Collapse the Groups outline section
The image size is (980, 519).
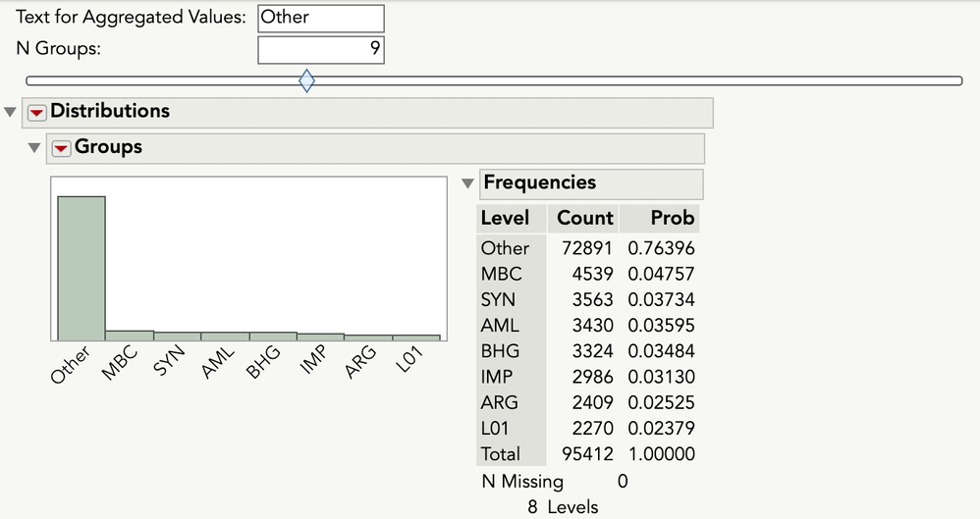35,148
